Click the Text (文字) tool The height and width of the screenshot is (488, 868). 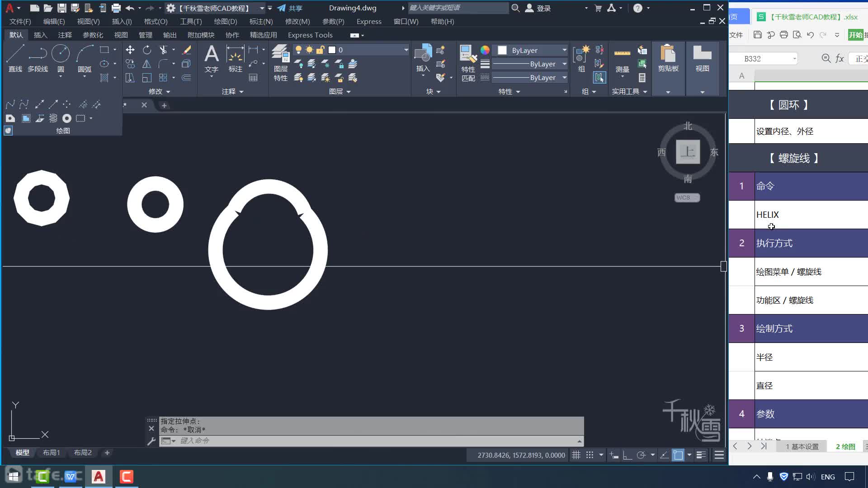click(x=212, y=58)
